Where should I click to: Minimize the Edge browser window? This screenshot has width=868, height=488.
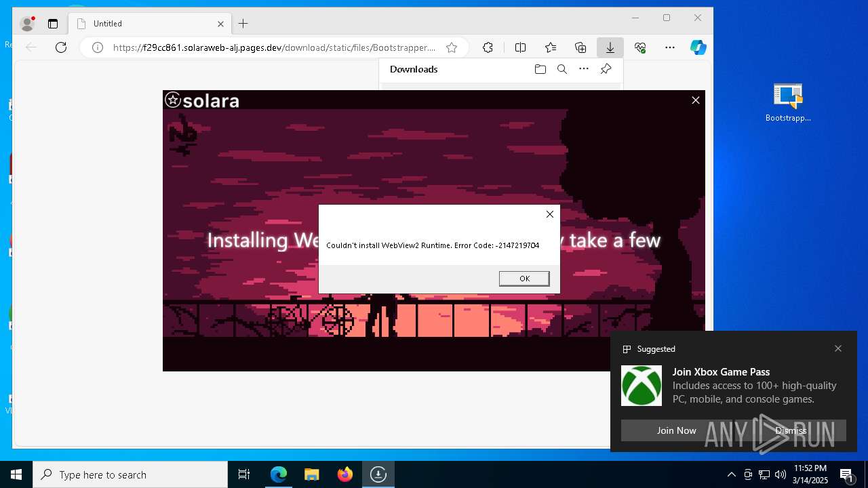pos(635,18)
